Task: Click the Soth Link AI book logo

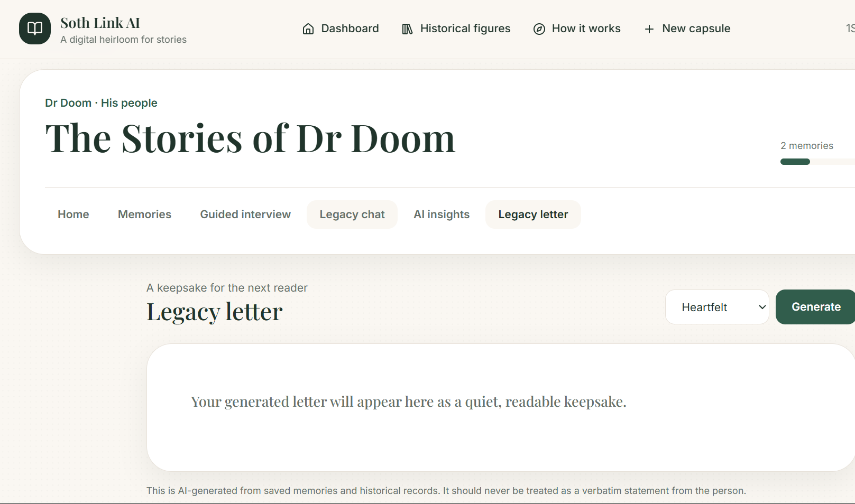Action: [x=35, y=29]
